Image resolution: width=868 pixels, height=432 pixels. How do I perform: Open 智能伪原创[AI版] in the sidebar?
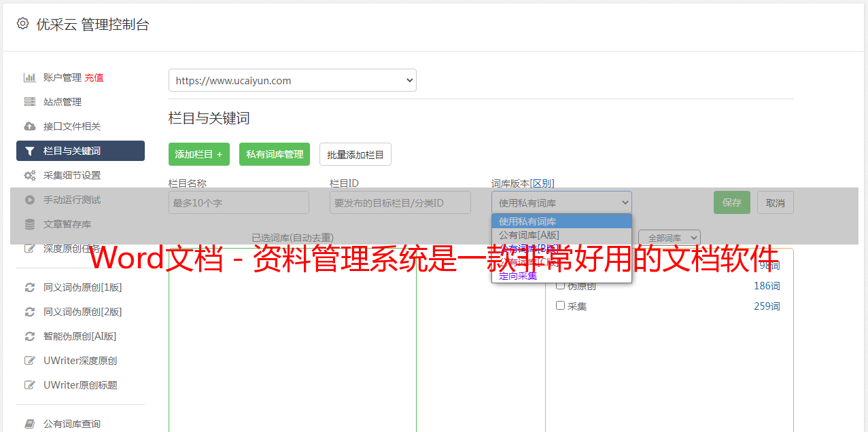pos(80,336)
